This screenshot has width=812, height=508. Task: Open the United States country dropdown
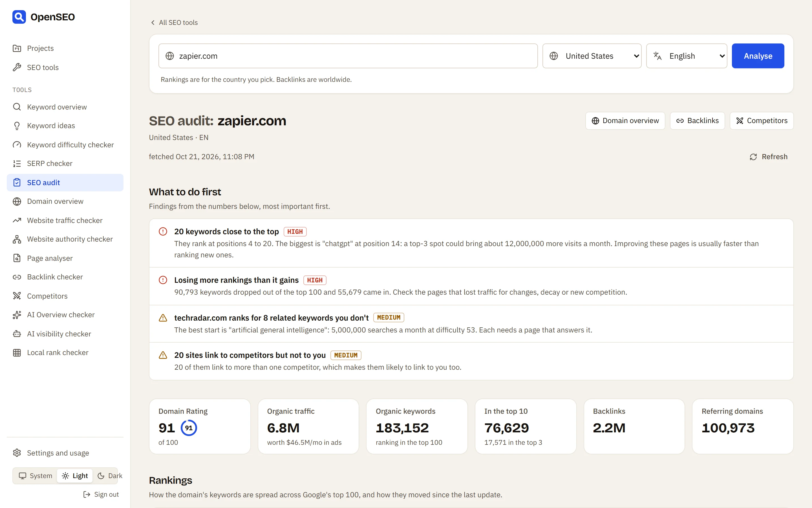click(592, 56)
